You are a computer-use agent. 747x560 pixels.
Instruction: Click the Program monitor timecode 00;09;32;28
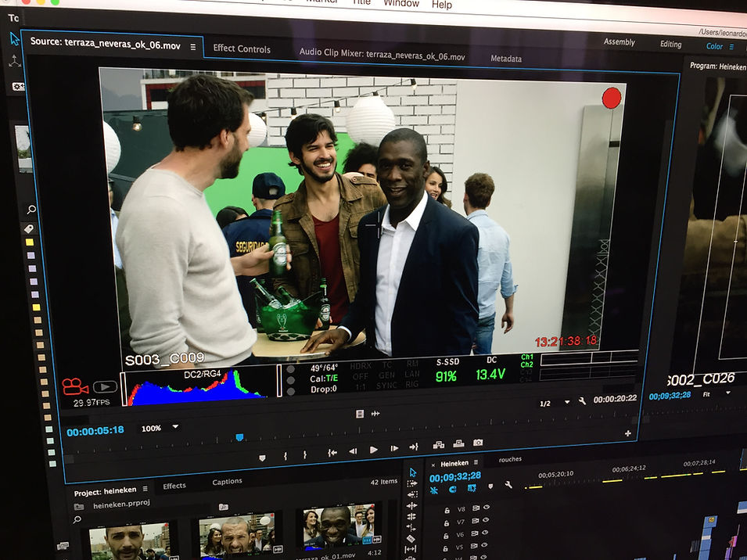coord(670,396)
